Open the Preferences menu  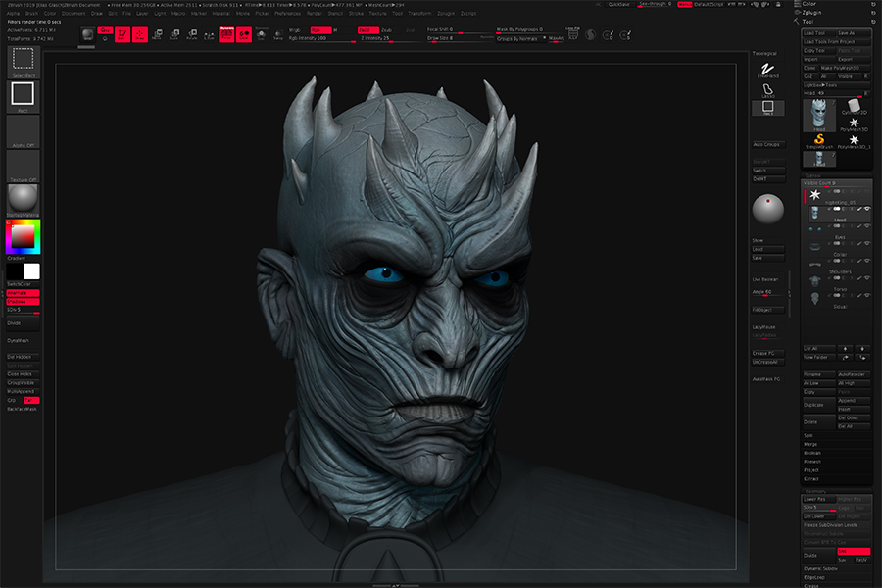[287, 13]
